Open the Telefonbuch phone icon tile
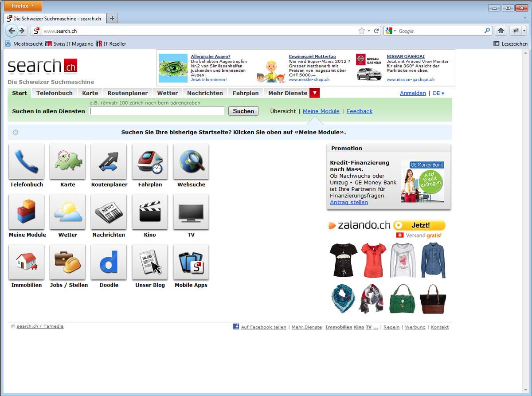532x396 pixels. pyautogui.click(x=26, y=161)
